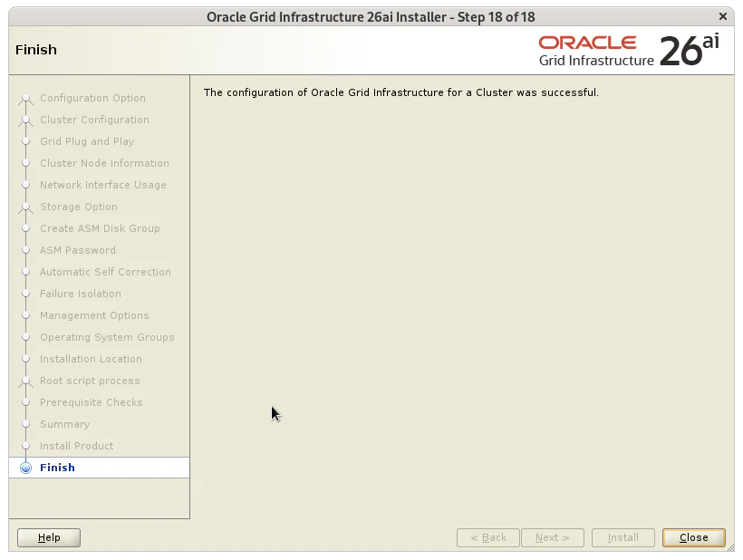Close the installer window with X
The image size is (743, 560).
coord(723,16)
